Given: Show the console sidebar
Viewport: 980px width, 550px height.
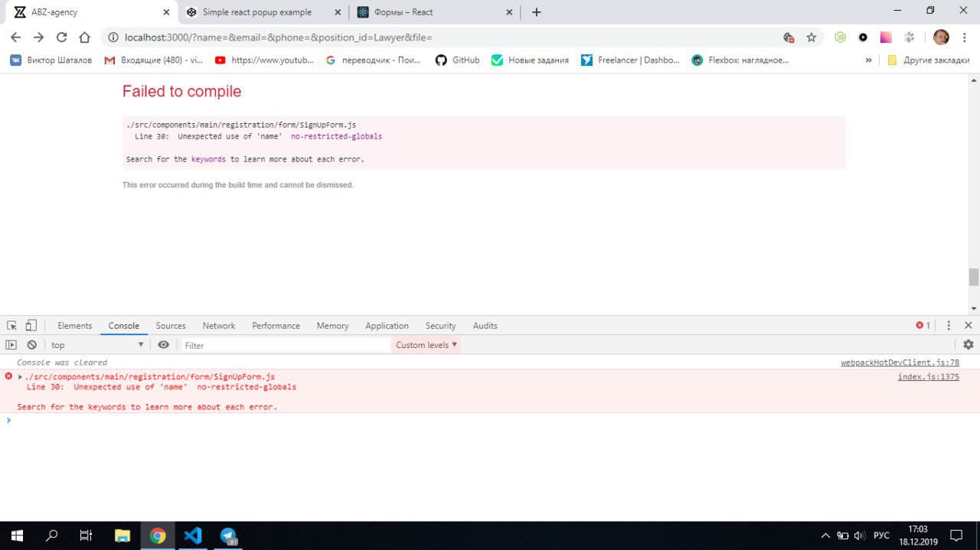Looking at the screenshot, I should click(11, 345).
